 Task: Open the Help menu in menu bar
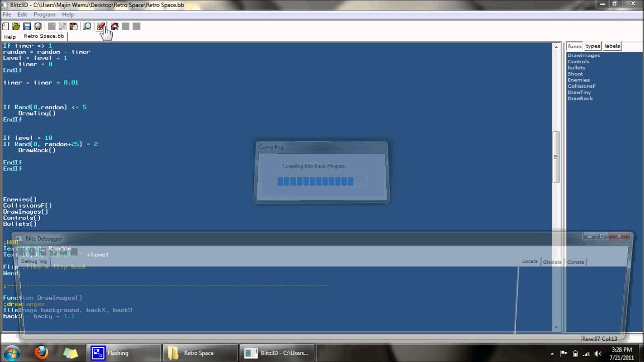[x=68, y=15]
